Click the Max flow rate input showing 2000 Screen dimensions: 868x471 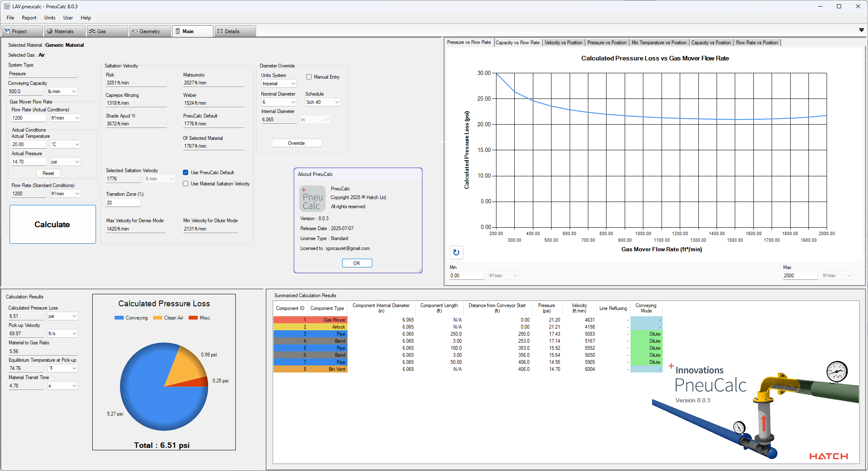800,275
